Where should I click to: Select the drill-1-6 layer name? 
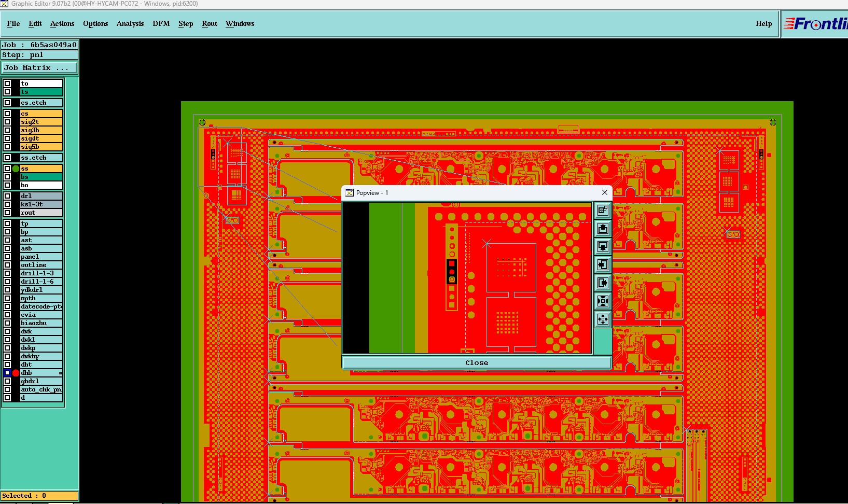pyautogui.click(x=41, y=282)
